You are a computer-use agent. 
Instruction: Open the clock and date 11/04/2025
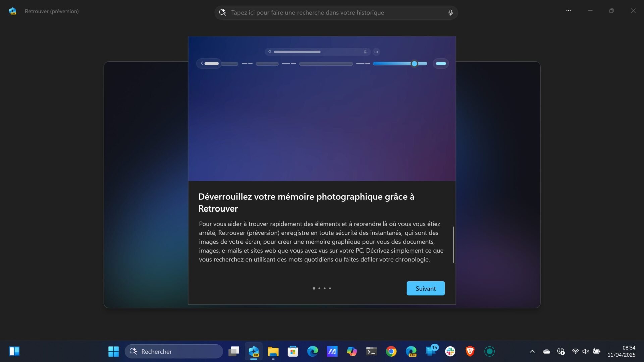tap(622, 351)
